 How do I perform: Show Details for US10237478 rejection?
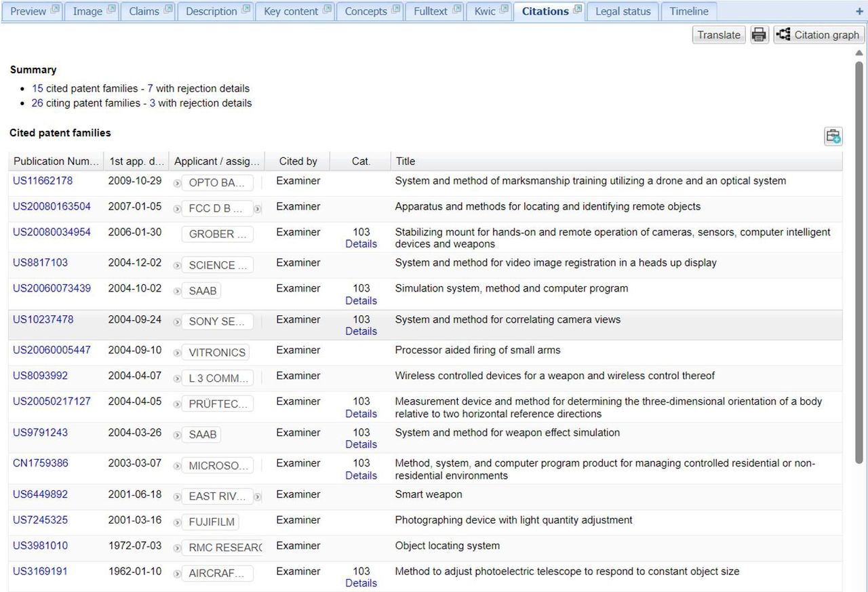pos(361,331)
